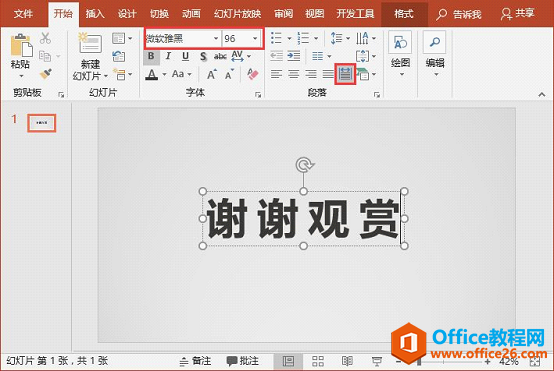Increase font size A icon
Screen dimensions: 554x371
coord(211,74)
